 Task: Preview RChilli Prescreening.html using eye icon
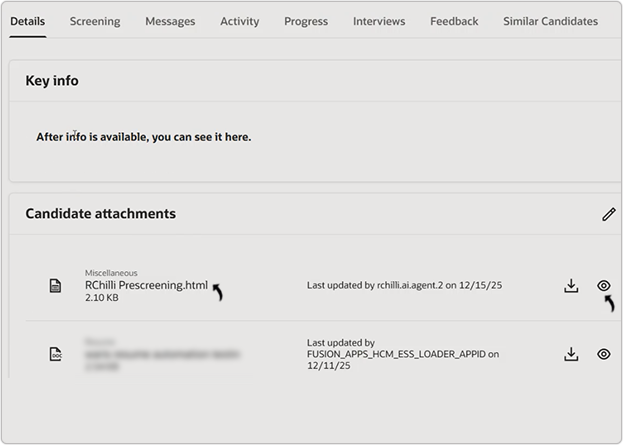tap(603, 286)
